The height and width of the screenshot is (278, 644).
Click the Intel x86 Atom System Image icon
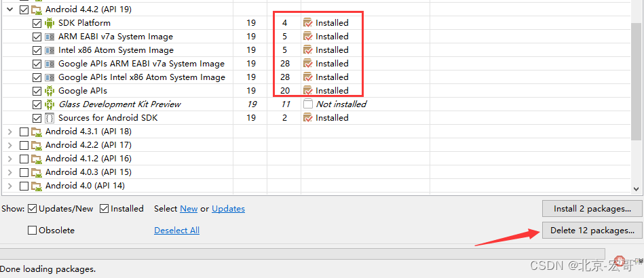pyautogui.click(x=50, y=50)
